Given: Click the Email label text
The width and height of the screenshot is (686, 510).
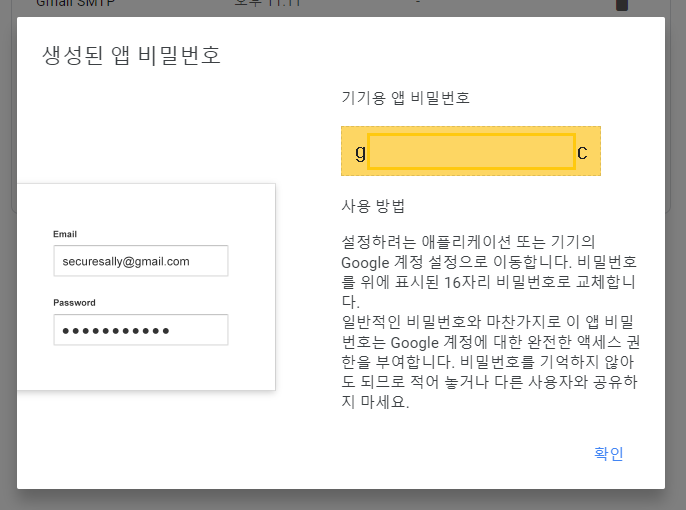Looking at the screenshot, I should pos(65,234).
